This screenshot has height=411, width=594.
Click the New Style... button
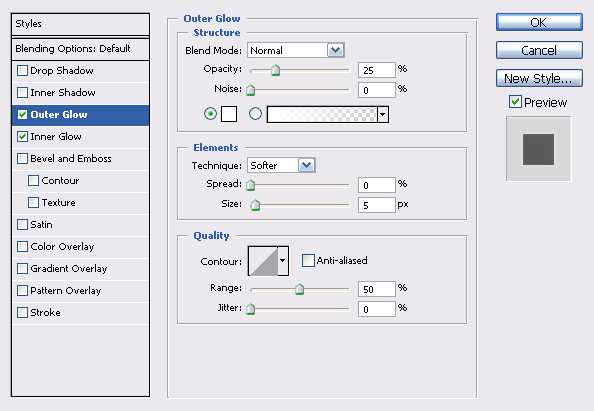point(539,78)
